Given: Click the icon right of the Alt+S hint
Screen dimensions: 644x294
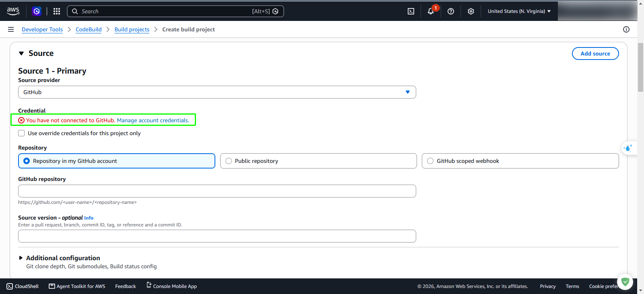Looking at the screenshot, I should click(x=275, y=11).
